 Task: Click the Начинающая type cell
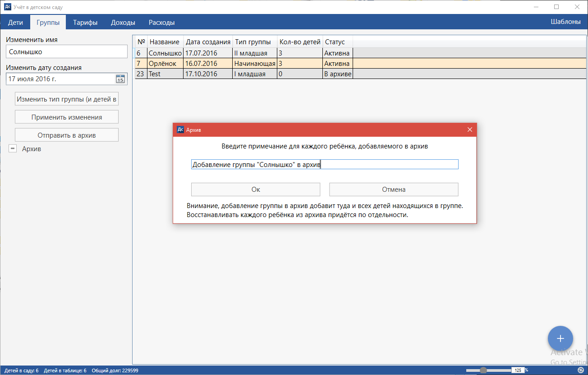[x=255, y=63]
